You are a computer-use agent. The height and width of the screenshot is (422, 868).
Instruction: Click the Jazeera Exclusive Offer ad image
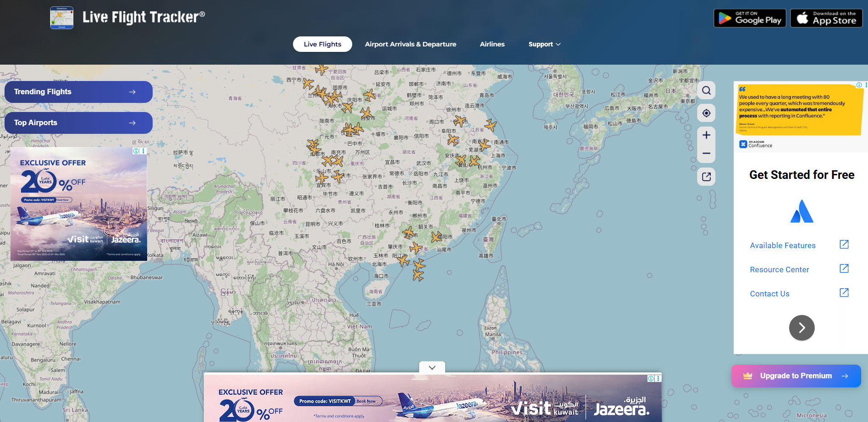(79, 204)
